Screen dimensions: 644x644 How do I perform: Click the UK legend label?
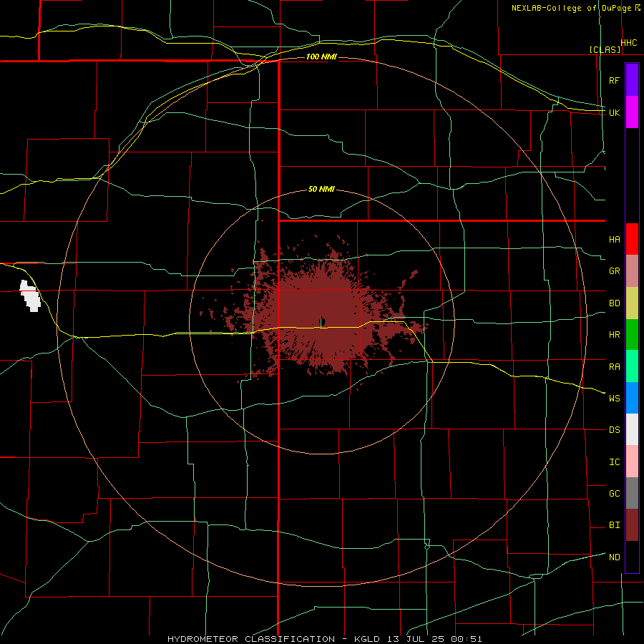pyautogui.click(x=614, y=112)
